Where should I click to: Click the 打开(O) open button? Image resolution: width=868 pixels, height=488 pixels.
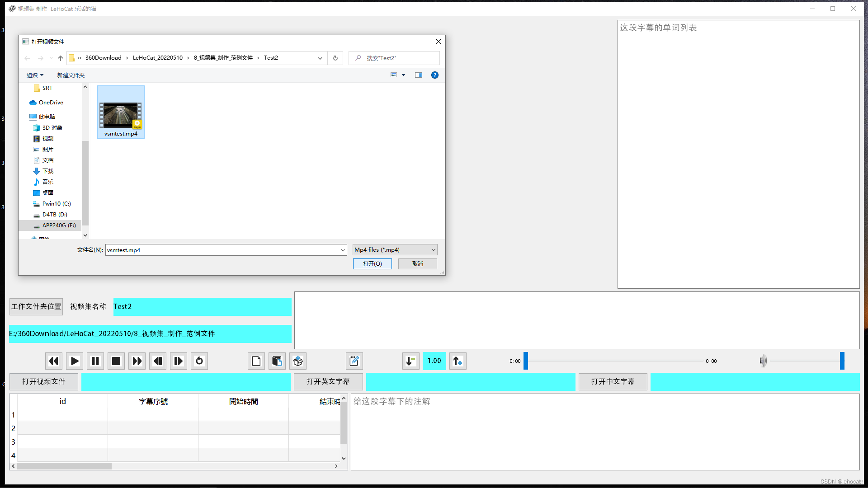[373, 264]
